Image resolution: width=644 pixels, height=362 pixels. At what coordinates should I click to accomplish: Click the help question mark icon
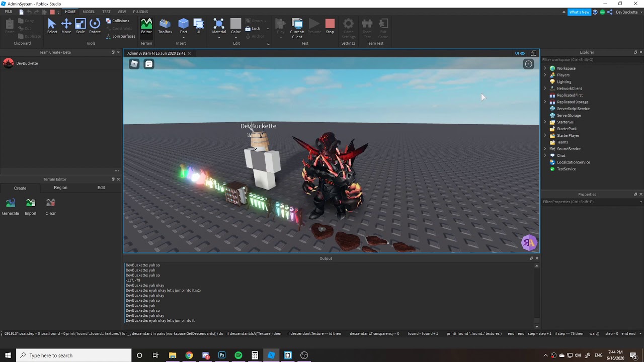click(x=595, y=12)
